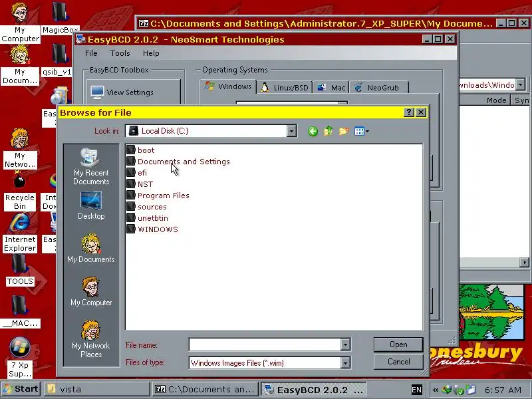Viewport: 532px width, 399px height.
Task: Open the Tools menu in EasyBCD
Action: [120, 53]
